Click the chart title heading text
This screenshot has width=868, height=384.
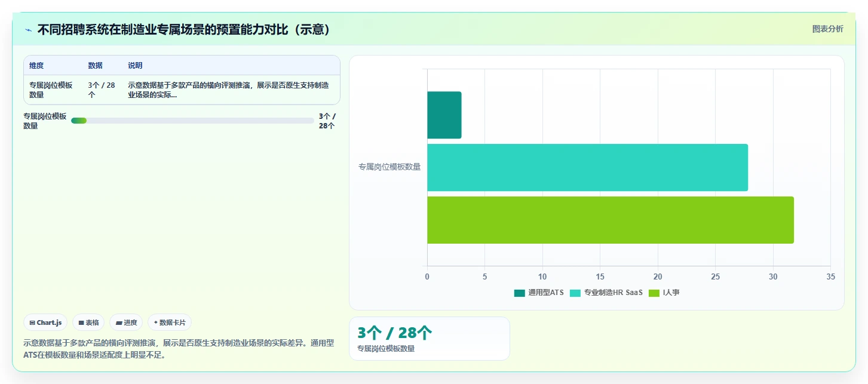click(184, 30)
